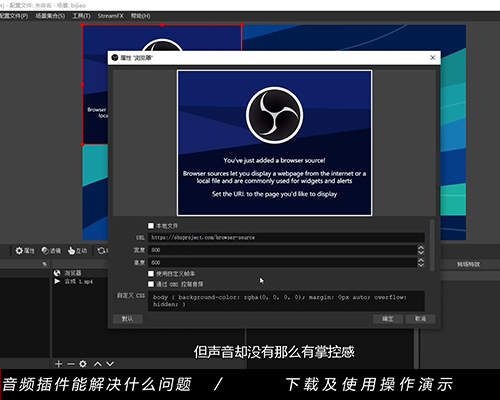Increase height using stepper up arrow
This screenshot has height=400, width=500.
click(421, 260)
